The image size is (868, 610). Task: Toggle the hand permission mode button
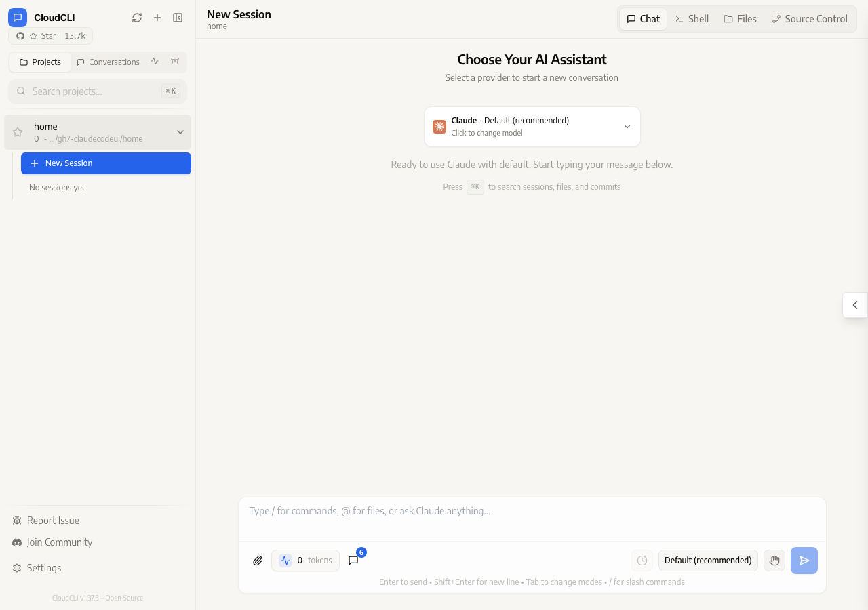click(x=774, y=561)
